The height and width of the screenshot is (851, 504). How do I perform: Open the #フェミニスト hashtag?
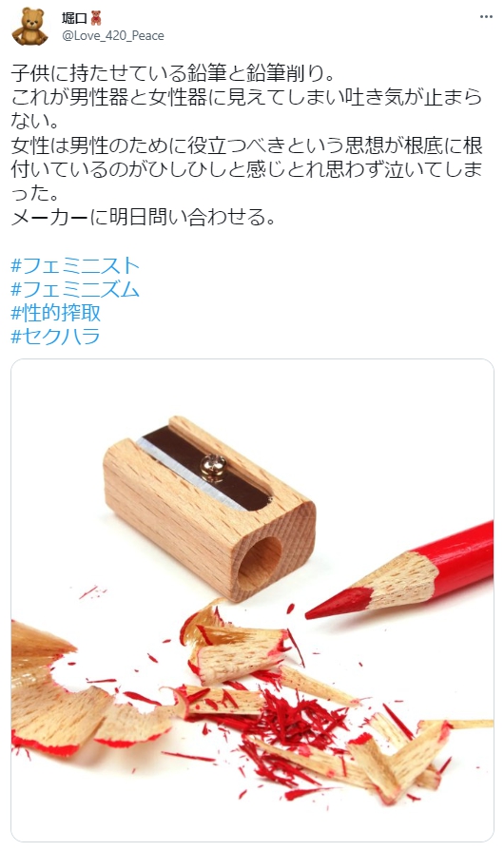[75, 265]
